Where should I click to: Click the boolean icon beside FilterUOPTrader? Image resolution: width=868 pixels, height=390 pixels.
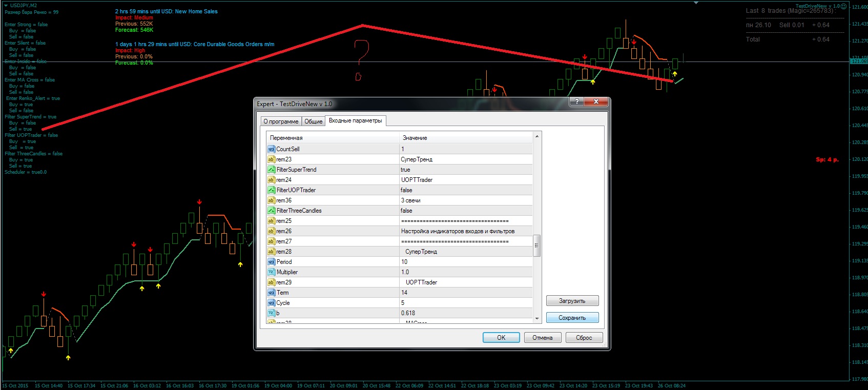tap(271, 190)
